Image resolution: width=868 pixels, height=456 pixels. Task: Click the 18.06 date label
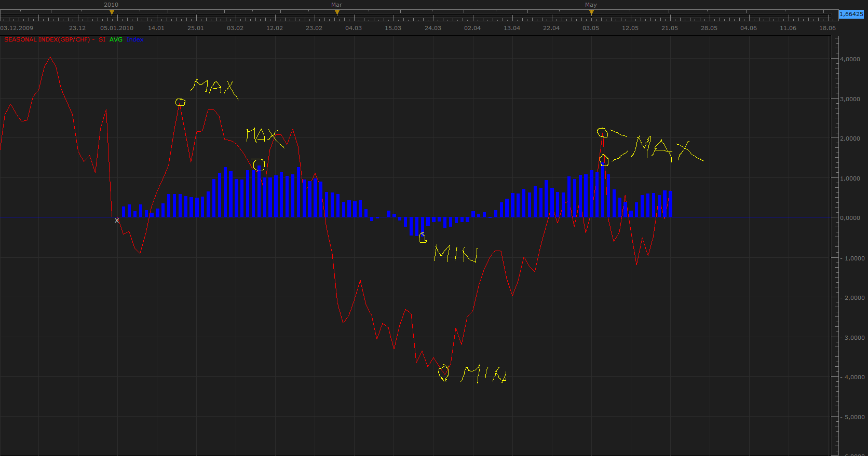[828, 28]
